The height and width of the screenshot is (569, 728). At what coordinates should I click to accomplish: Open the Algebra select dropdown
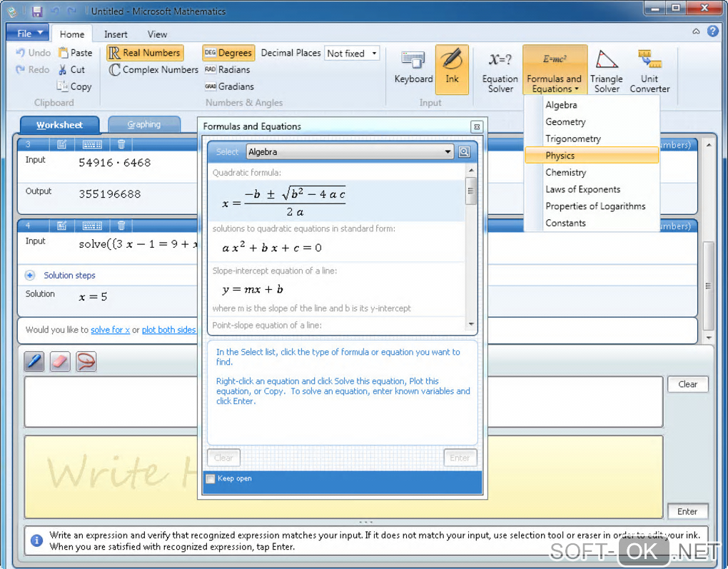[350, 152]
